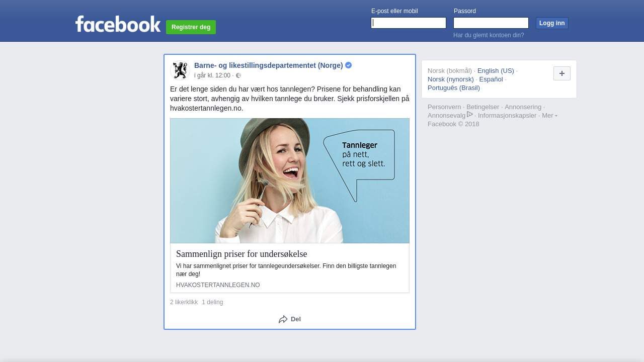Expand the Mer footer dropdown
Image resolution: width=644 pixels, height=362 pixels.
click(x=549, y=115)
